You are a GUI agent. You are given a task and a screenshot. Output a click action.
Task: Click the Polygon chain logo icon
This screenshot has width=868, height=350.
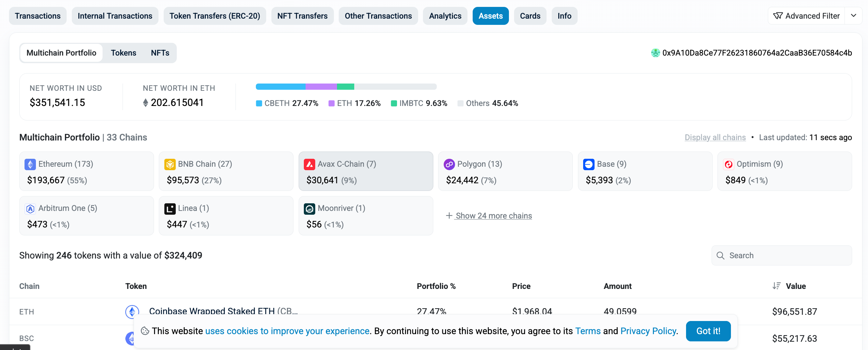449,164
